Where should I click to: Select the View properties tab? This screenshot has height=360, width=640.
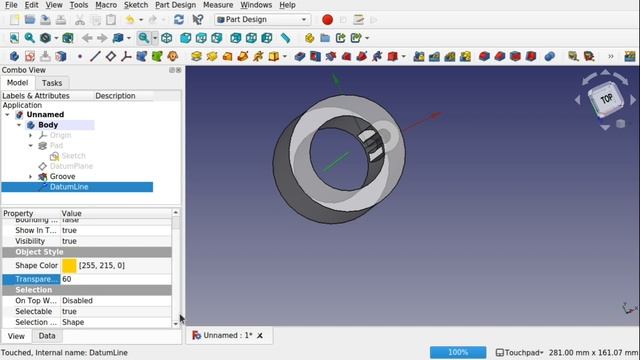click(x=16, y=336)
